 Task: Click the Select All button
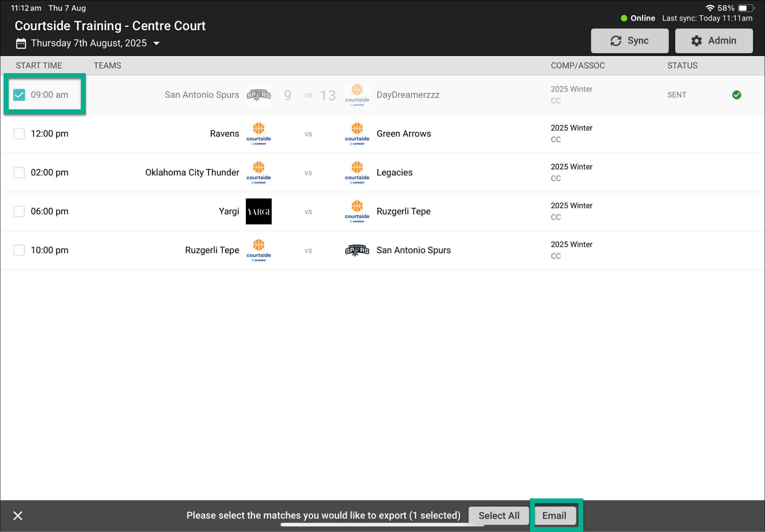pos(499,516)
